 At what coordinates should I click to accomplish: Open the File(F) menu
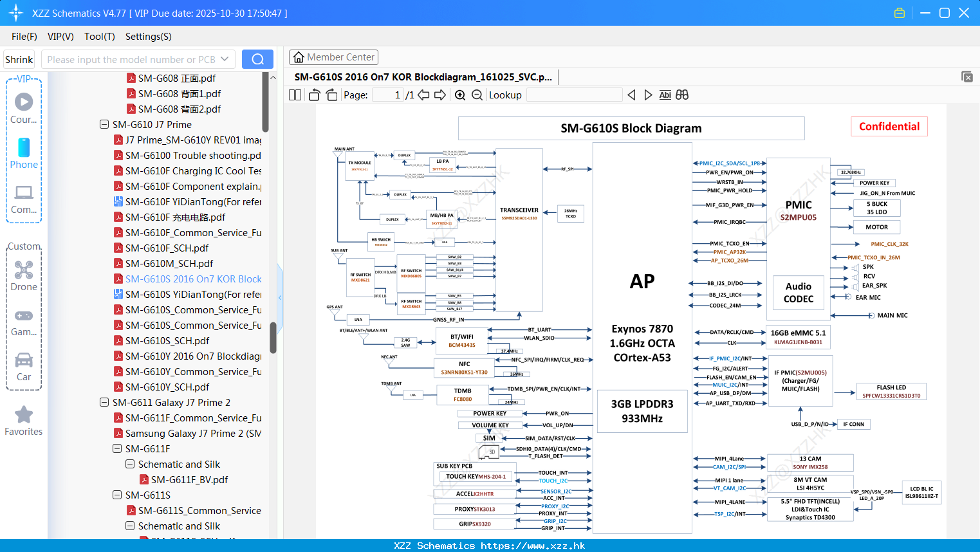tap(24, 37)
